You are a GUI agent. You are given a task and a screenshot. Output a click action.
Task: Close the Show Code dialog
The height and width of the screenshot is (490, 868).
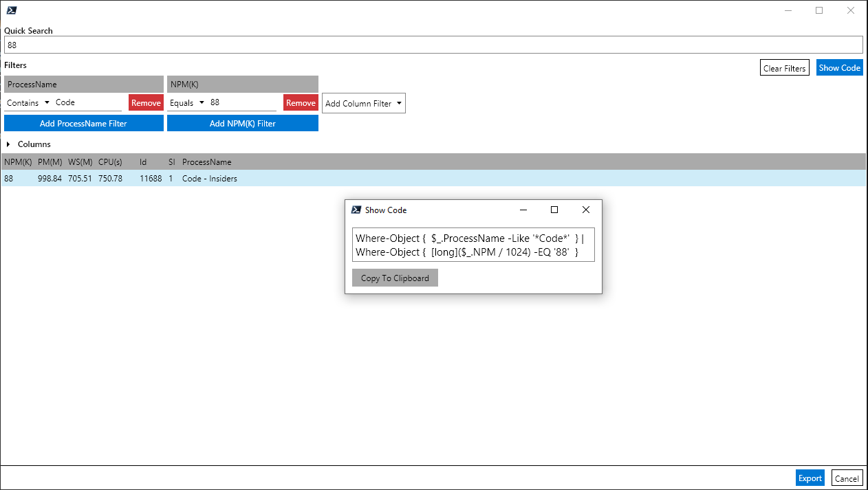pos(585,210)
